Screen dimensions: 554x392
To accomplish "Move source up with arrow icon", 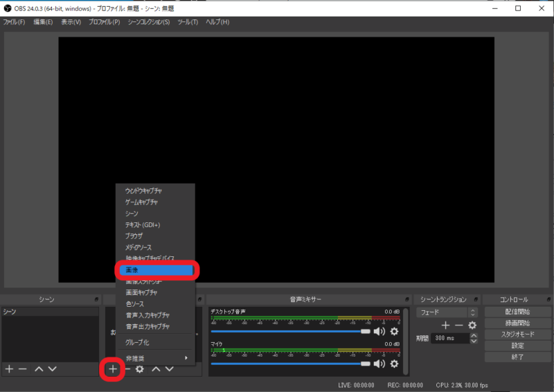I will 156,369.
